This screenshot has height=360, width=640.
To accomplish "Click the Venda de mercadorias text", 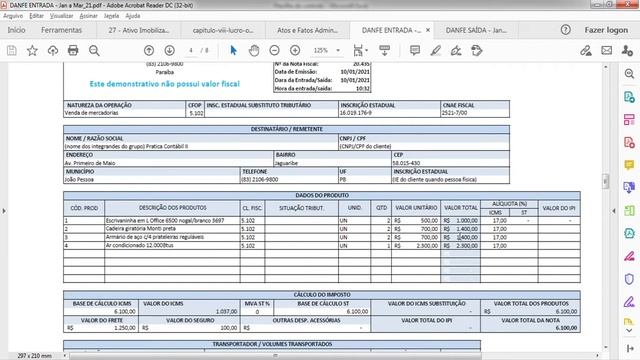I will click(92, 113).
